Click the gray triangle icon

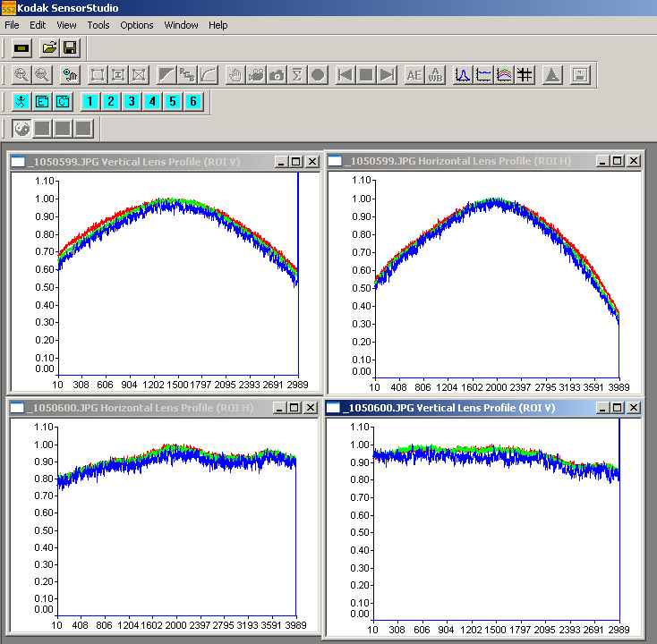coord(552,75)
